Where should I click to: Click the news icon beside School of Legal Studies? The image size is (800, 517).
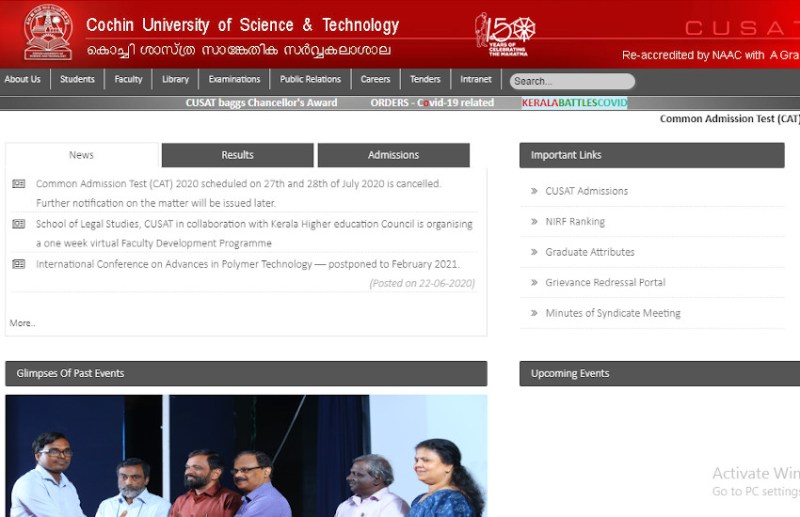(x=19, y=224)
